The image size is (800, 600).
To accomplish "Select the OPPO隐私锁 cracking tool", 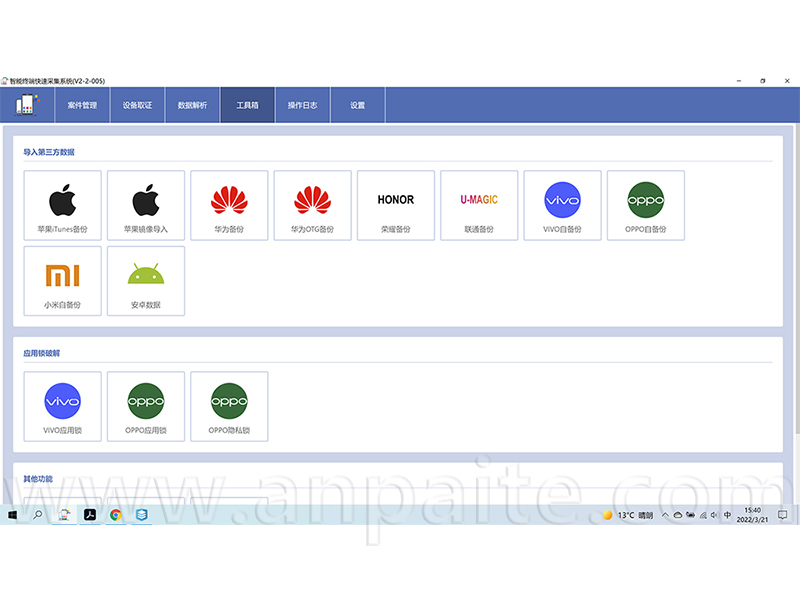I will 229,406.
